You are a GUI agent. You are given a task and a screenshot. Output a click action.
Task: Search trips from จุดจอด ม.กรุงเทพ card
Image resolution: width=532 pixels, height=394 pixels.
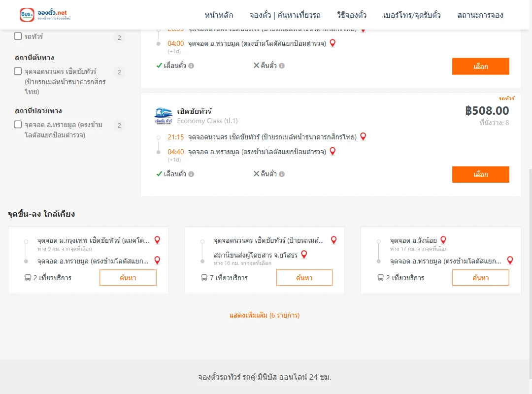coord(128,278)
